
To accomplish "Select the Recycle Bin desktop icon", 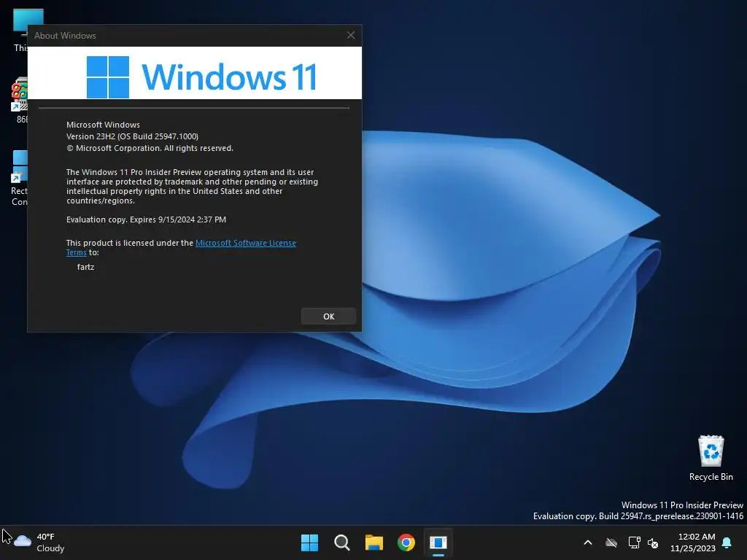I will point(711,458).
